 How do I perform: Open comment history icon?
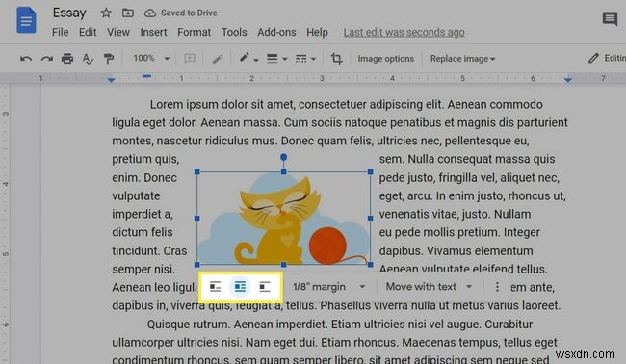(x=610, y=18)
